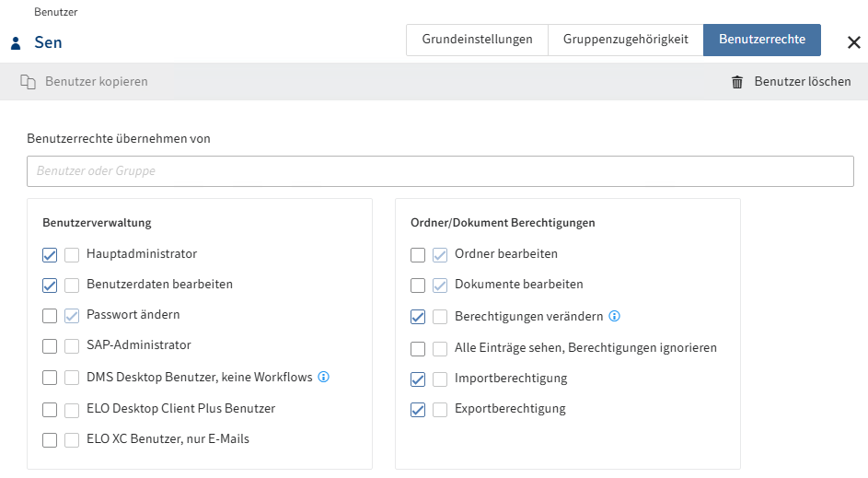Toggle the second Alle Einträge sehen checkbox
Viewport: 868px width, 478px height.
(x=440, y=349)
